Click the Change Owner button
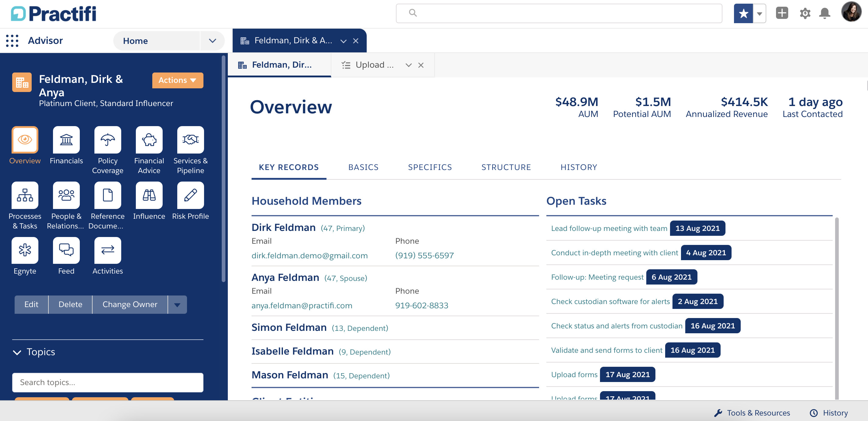The image size is (868, 421). coord(130,304)
